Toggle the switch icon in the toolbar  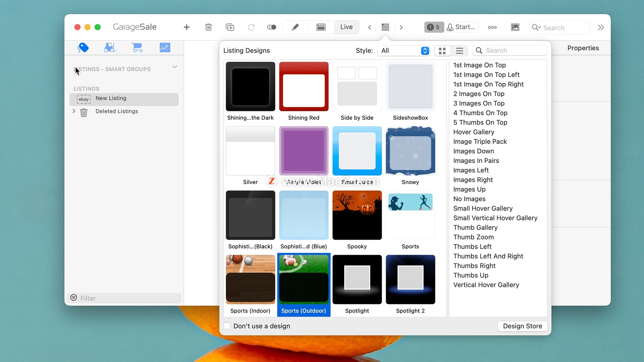pos(272,27)
